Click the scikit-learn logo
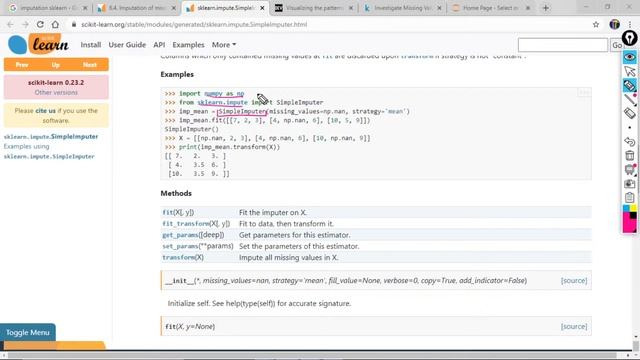The height and width of the screenshot is (360, 640). pyautogui.click(x=38, y=44)
